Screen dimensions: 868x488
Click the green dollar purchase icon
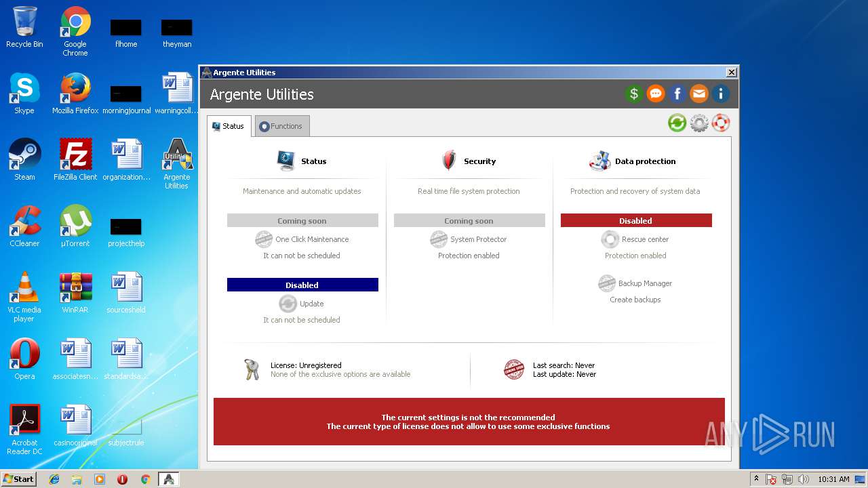coord(634,94)
